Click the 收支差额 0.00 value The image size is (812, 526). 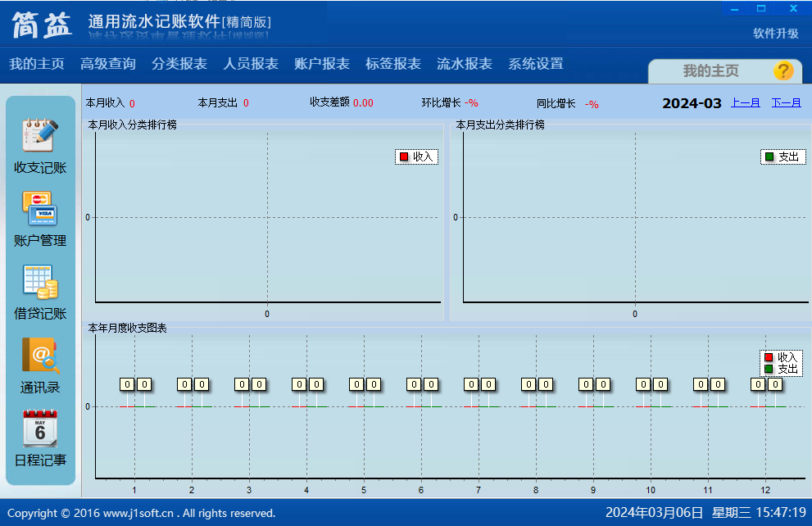coord(363,103)
